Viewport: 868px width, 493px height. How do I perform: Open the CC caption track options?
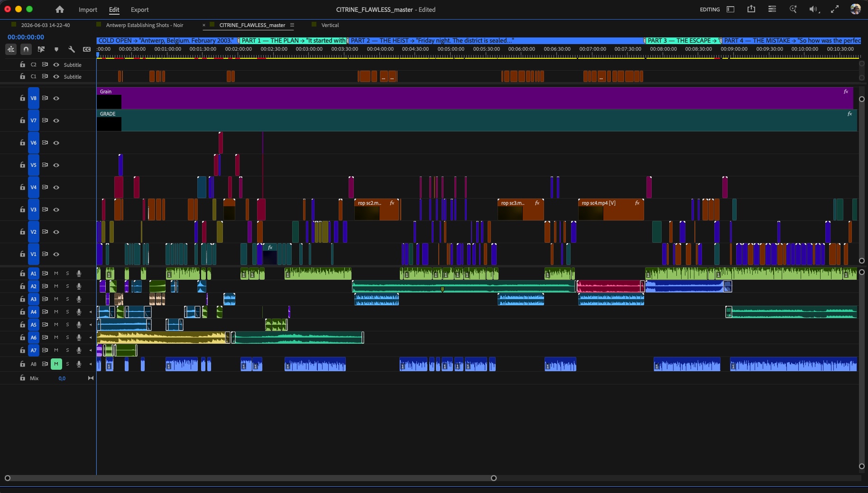[87, 49]
